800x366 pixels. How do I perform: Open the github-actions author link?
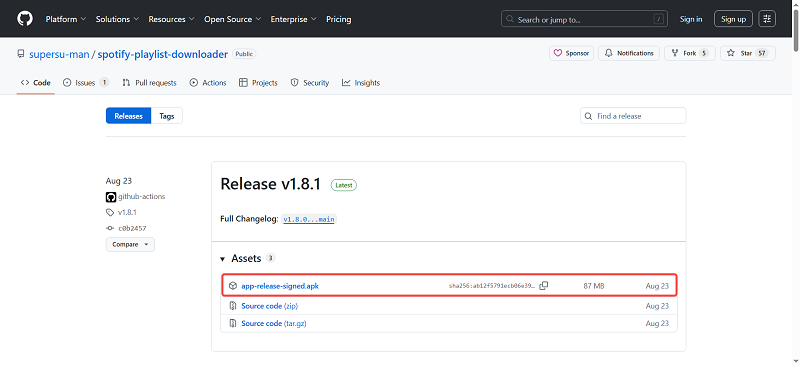click(x=141, y=197)
